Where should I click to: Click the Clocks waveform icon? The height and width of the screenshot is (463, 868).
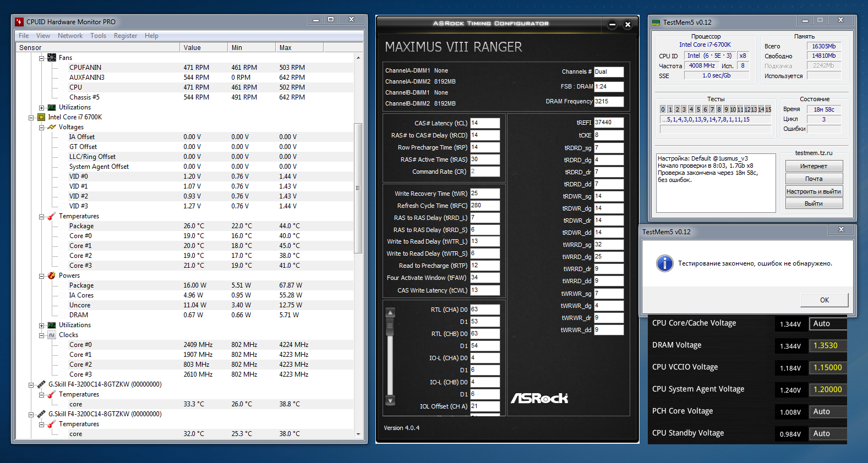tap(52, 335)
